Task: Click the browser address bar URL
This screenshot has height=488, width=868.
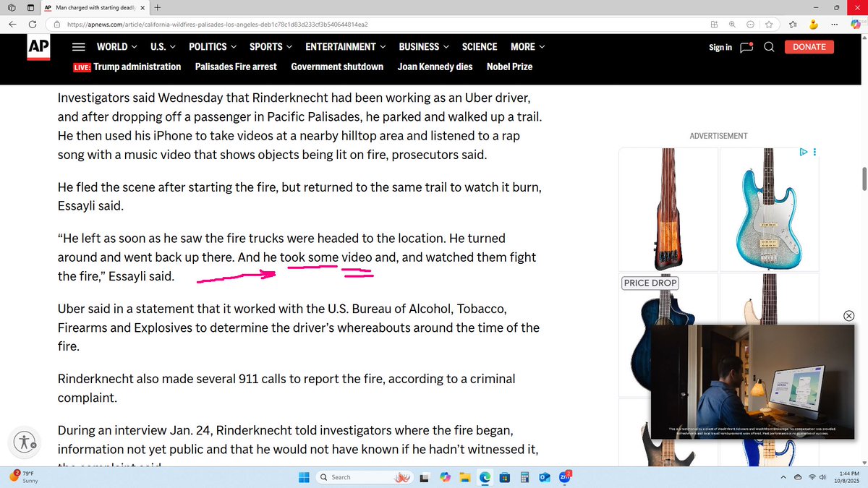Action: [x=217, y=24]
